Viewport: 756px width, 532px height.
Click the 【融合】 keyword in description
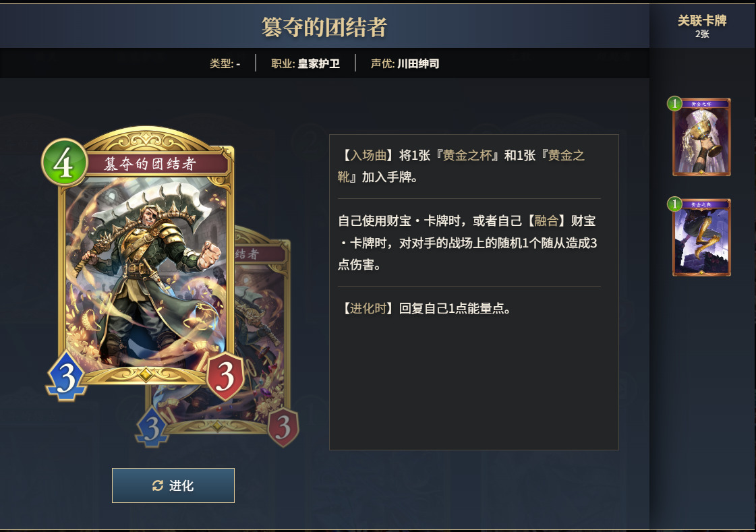point(546,220)
